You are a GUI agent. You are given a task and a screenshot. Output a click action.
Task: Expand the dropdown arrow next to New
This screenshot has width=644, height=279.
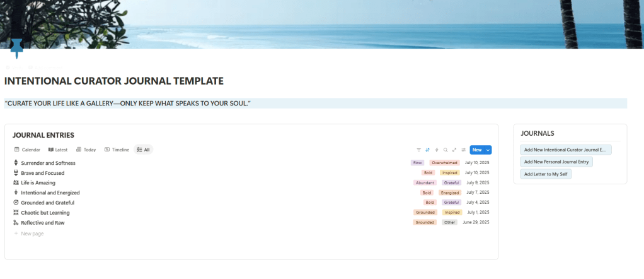click(488, 150)
